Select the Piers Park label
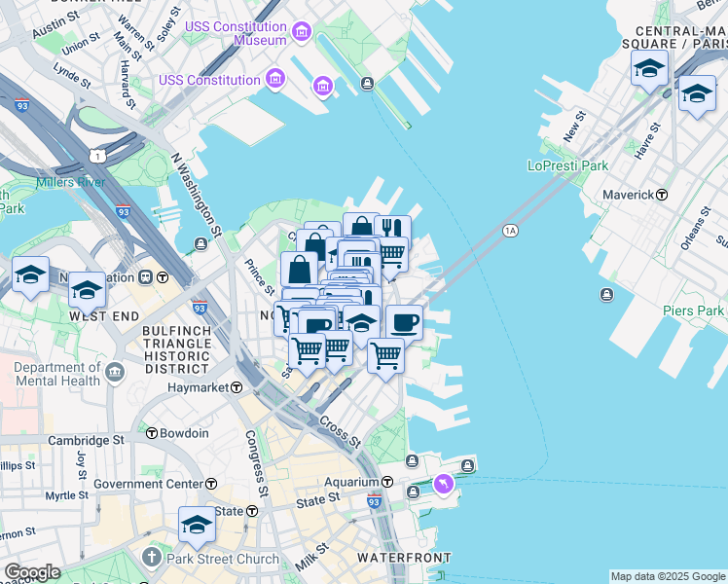The width and height of the screenshot is (728, 584). pyautogui.click(x=693, y=311)
